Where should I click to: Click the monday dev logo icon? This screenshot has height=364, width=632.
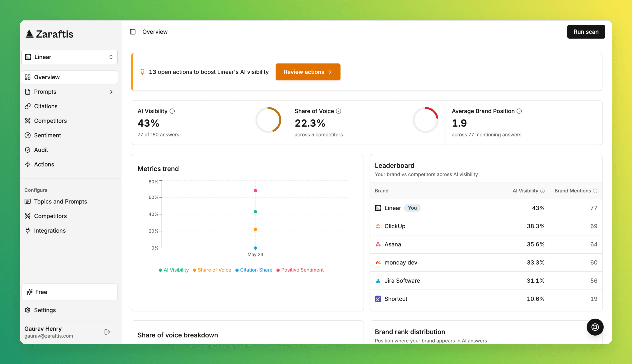tap(378, 262)
